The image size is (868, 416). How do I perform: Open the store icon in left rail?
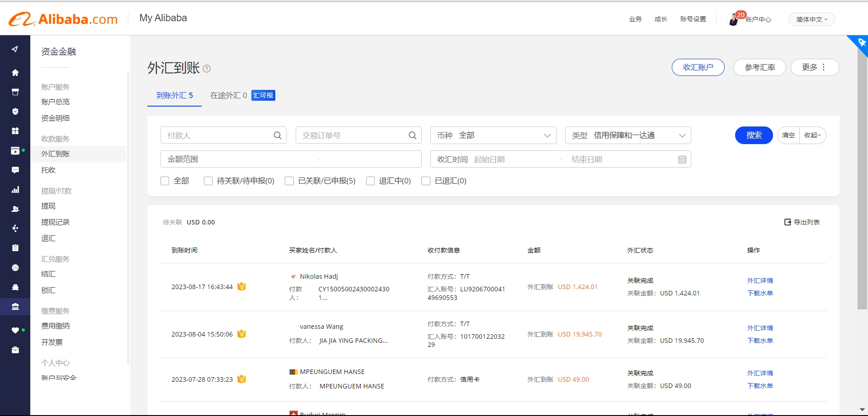point(15,92)
